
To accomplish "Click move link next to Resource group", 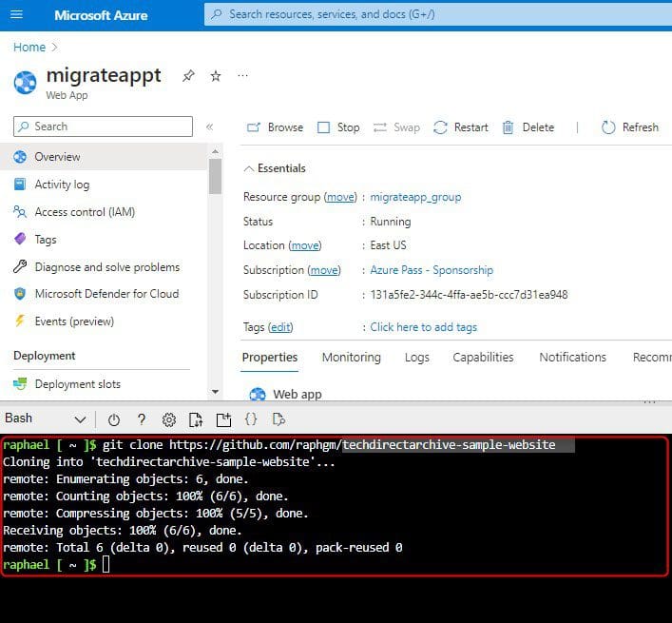I will (x=340, y=197).
